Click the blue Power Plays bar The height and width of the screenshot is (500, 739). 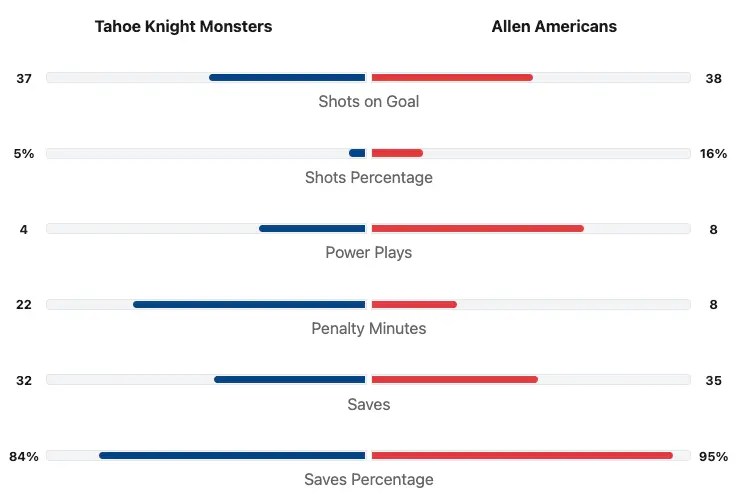[x=313, y=229]
